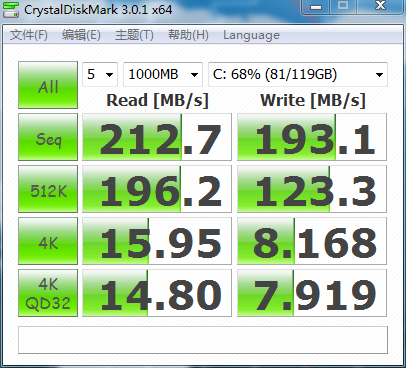Click the Seq write result 193.1
The width and height of the screenshot is (406, 368).
(x=312, y=137)
